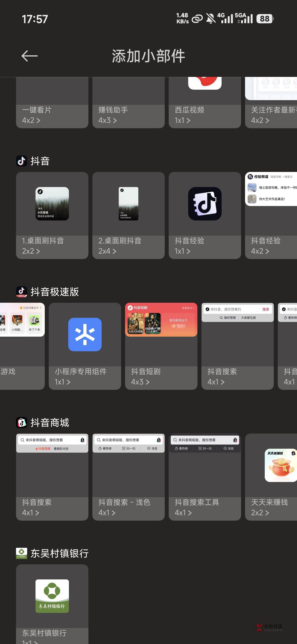
Task: Select the 抖音搜索 - 浅色 4x1 widget
Action: click(124, 502)
